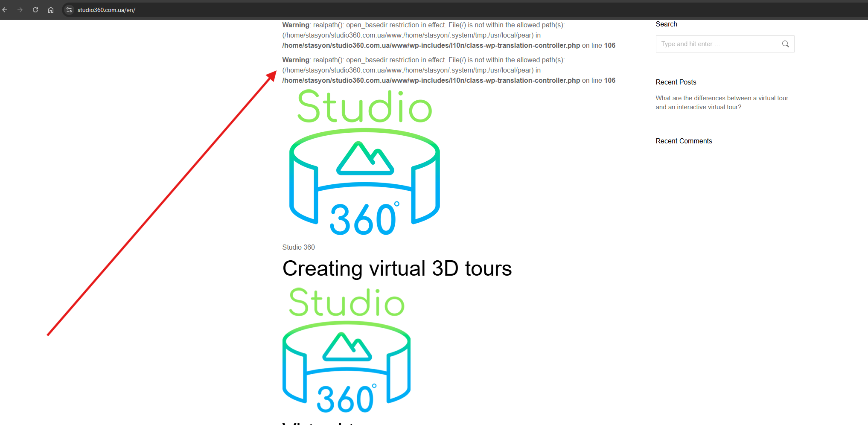868x425 pixels.
Task: Click the magnifier icon in search box
Action: click(x=785, y=44)
